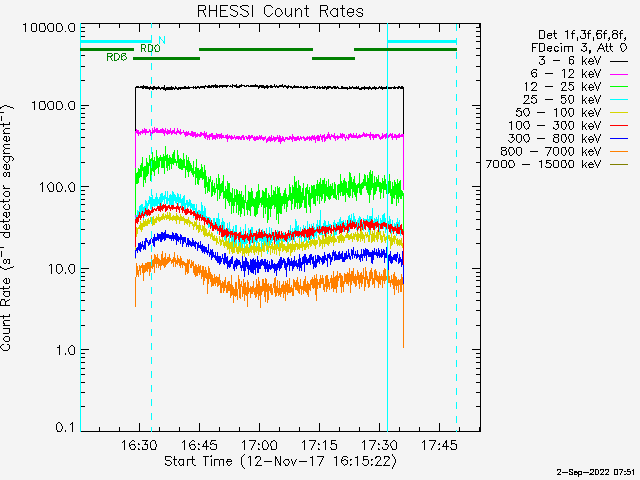Click the Count Rate y-axis title

click(7, 227)
